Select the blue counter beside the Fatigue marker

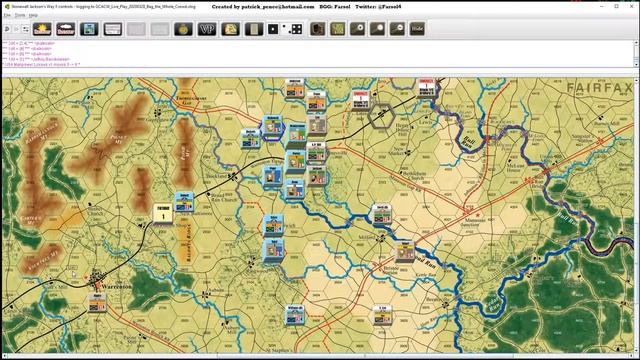tap(184, 202)
